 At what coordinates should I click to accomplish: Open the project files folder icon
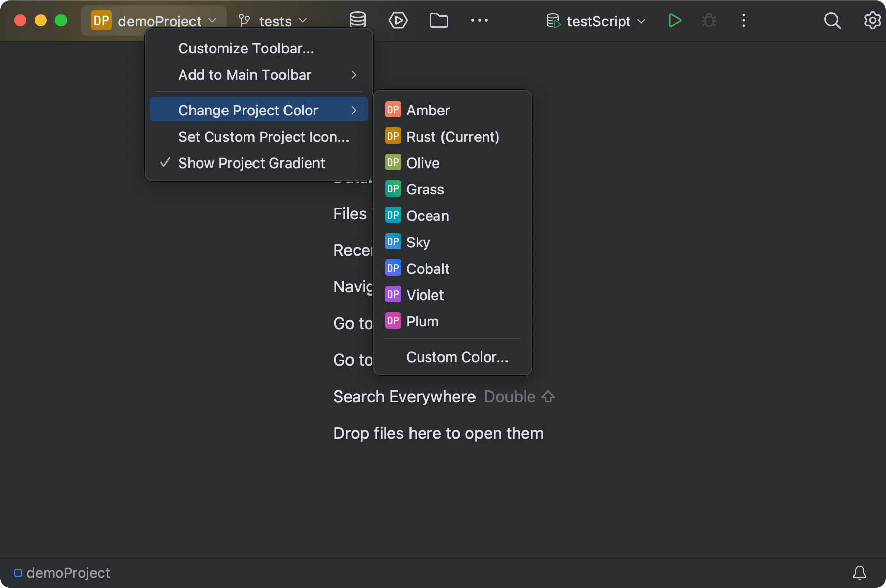438,20
